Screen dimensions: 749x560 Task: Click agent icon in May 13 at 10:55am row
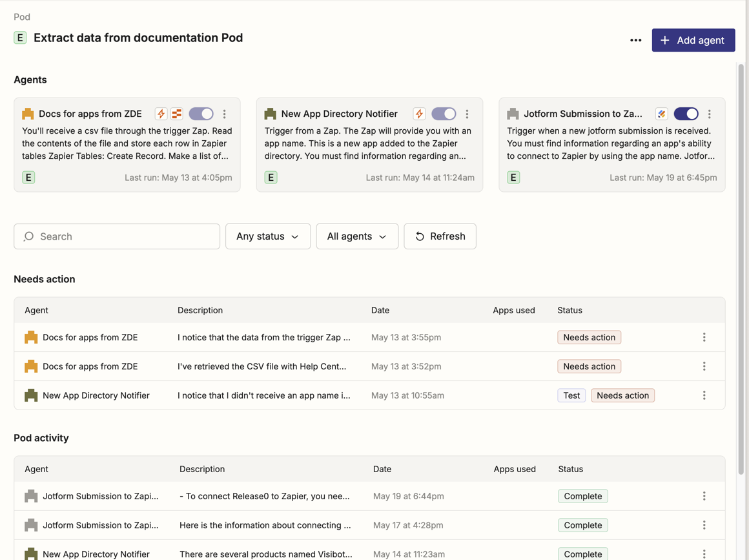click(x=31, y=396)
